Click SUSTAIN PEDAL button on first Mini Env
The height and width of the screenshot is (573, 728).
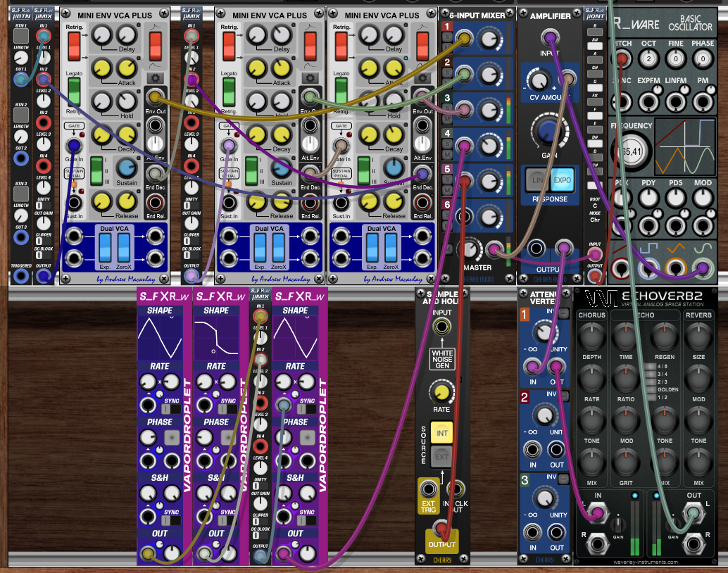tap(75, 174)
